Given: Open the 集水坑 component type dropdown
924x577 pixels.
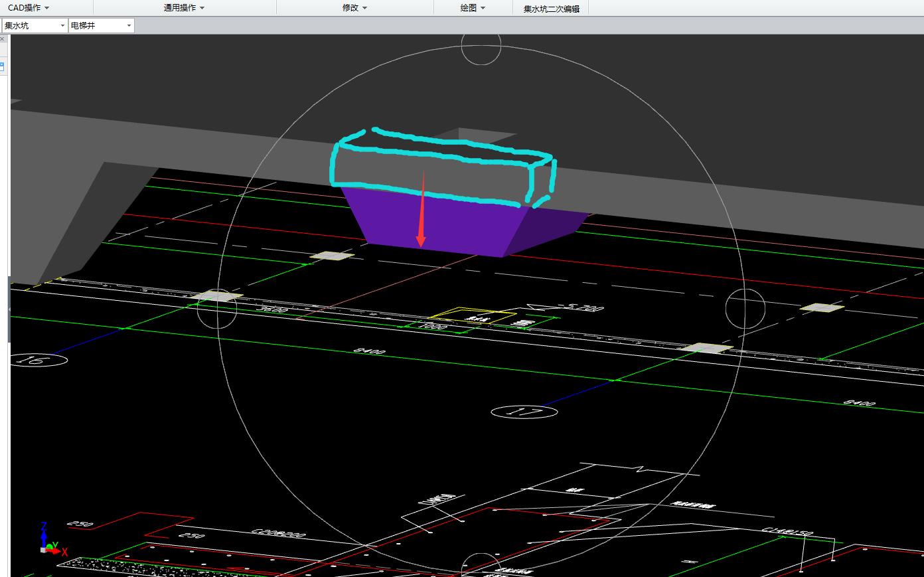Looking at the screenshot, I should click(x=35, y=25).
